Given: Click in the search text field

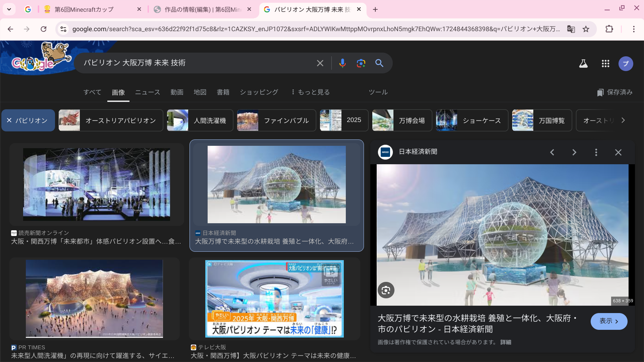Looking at the screenshot, I should tap(196, 63).
